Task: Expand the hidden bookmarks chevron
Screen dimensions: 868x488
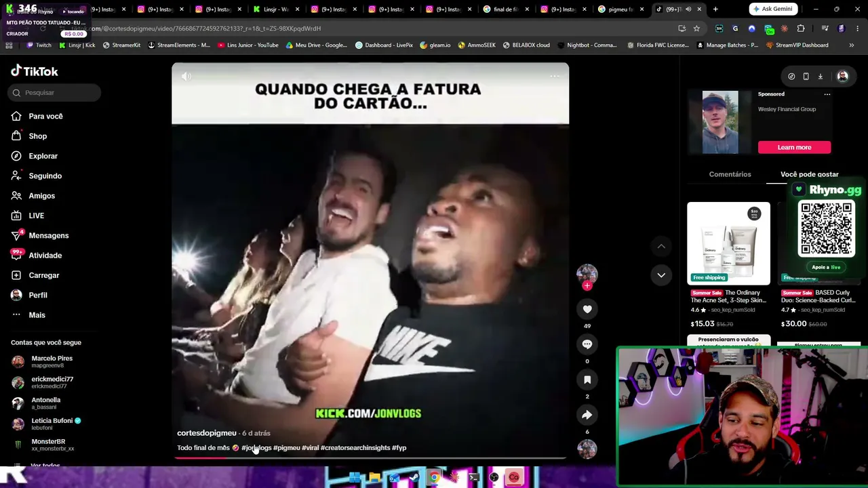Action: pyautogui.click(x=852, y=45)
